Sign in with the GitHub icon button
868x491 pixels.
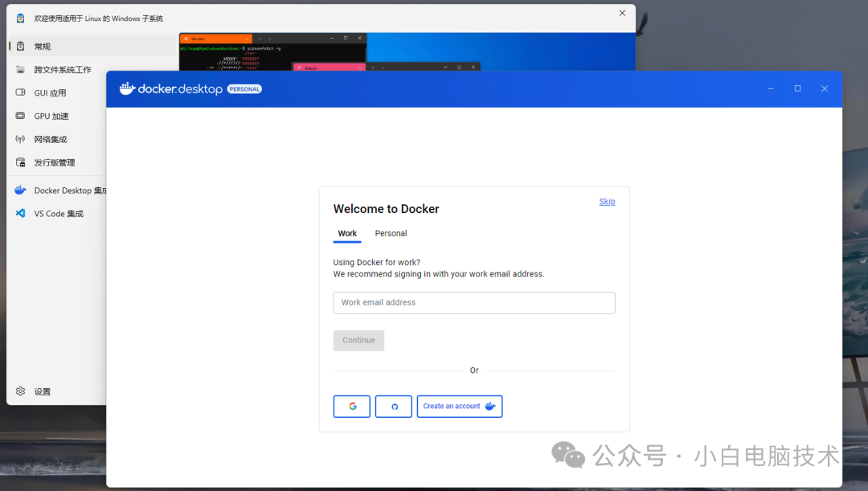[x=394, y=407]
